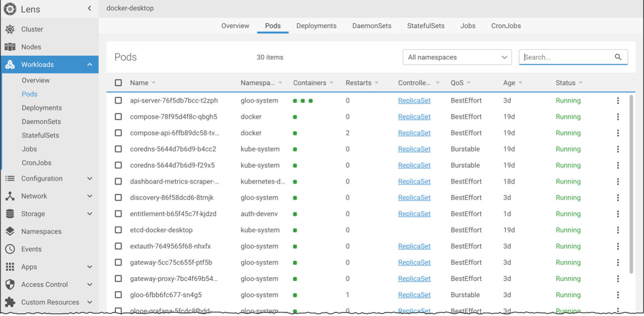This screenshot has height=316, width=644.
Task: Open ReplicaSet link for coredns-5644d7b6d9-b4cc2
Action: 414,149
